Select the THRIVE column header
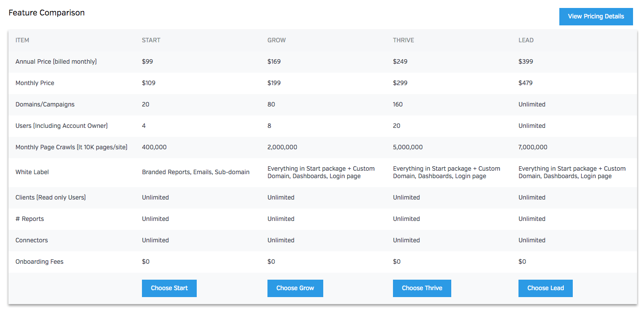 click(x=403, y=40)
